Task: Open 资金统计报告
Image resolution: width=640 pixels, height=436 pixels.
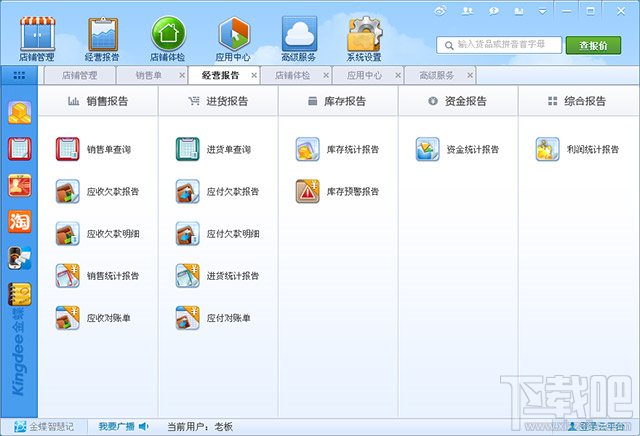Action: tap(458, 149)
